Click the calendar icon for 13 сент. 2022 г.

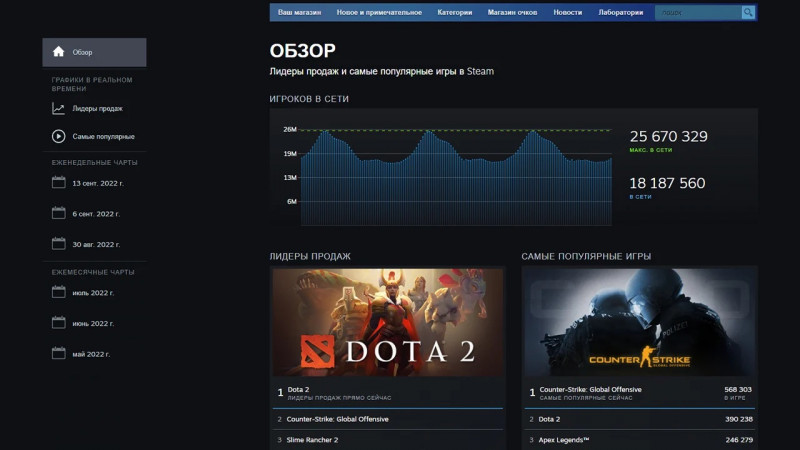tap(59, 183)
